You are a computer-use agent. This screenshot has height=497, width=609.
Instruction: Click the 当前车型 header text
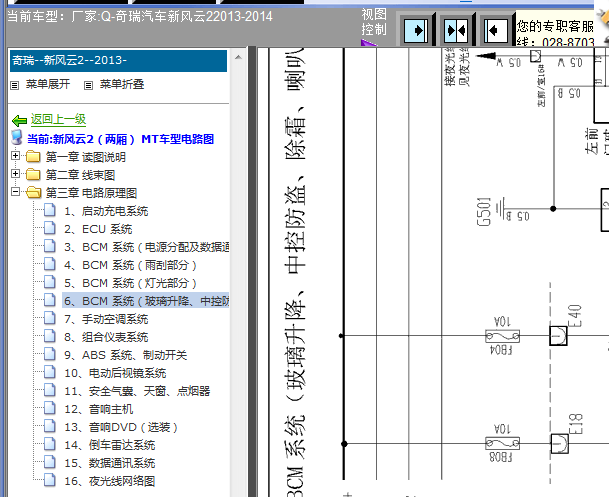tap(140, 17)
